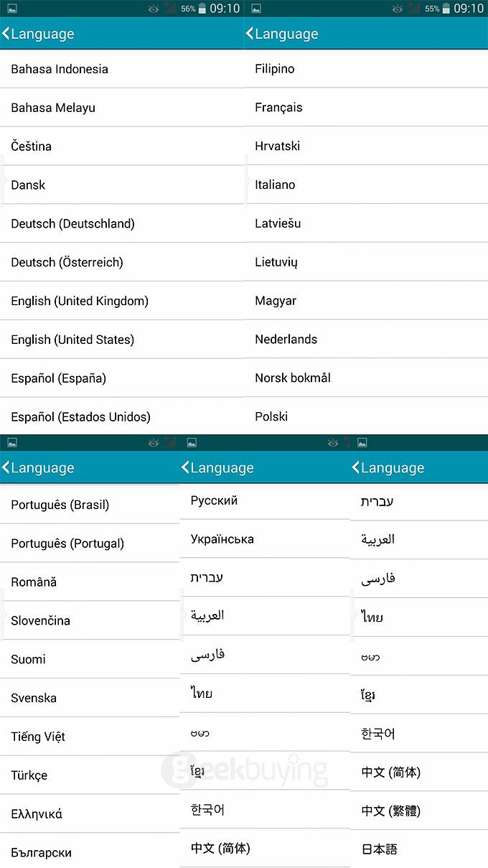Tap the 09:10 clock beside 56% battery
Viewport: 488px width, 868px height.
pos(225,9)
